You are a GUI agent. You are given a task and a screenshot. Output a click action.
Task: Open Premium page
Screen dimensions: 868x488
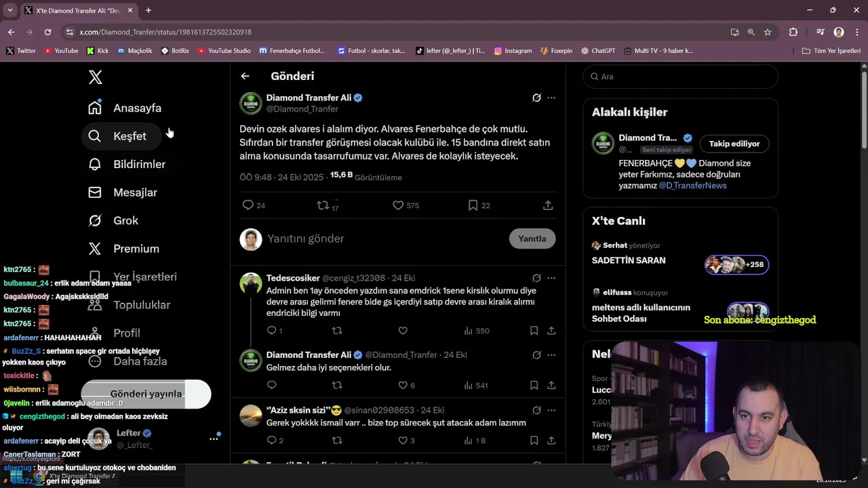124,249
